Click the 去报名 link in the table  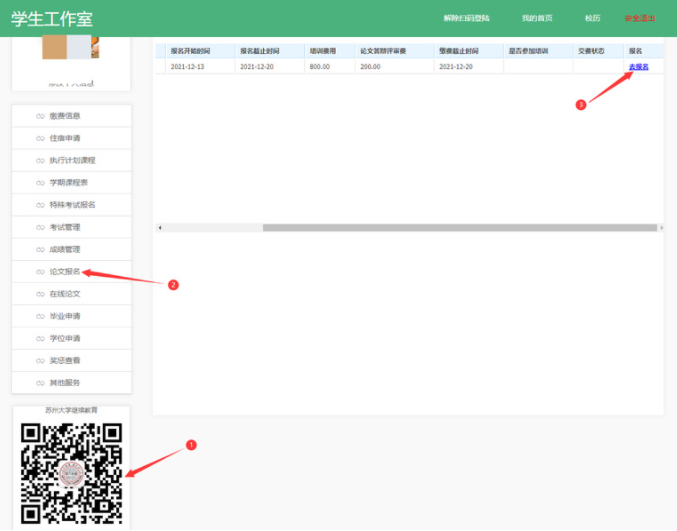click(639, 67)
